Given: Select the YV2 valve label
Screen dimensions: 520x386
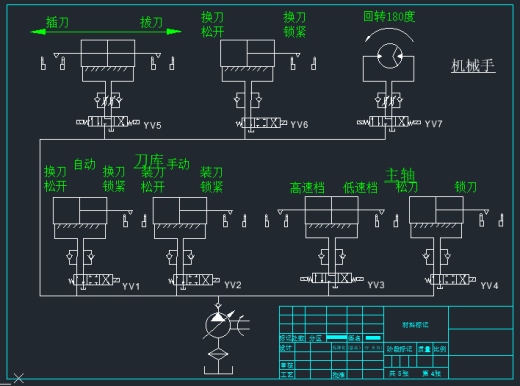Looking at the screenshot, I should (233, 285).
